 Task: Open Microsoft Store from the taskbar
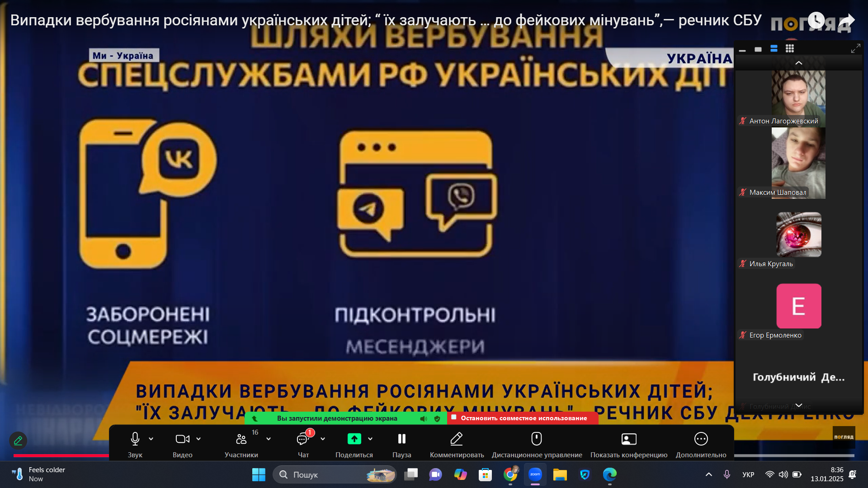(485, 474)
